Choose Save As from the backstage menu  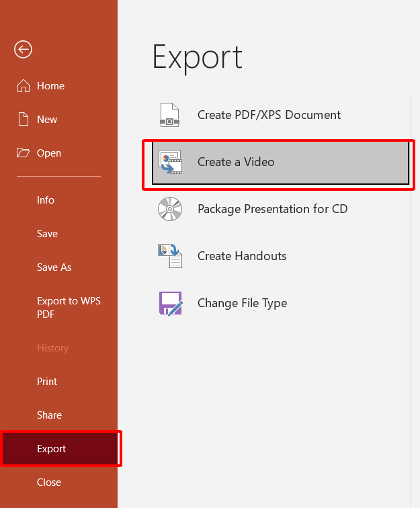(54, 267)
